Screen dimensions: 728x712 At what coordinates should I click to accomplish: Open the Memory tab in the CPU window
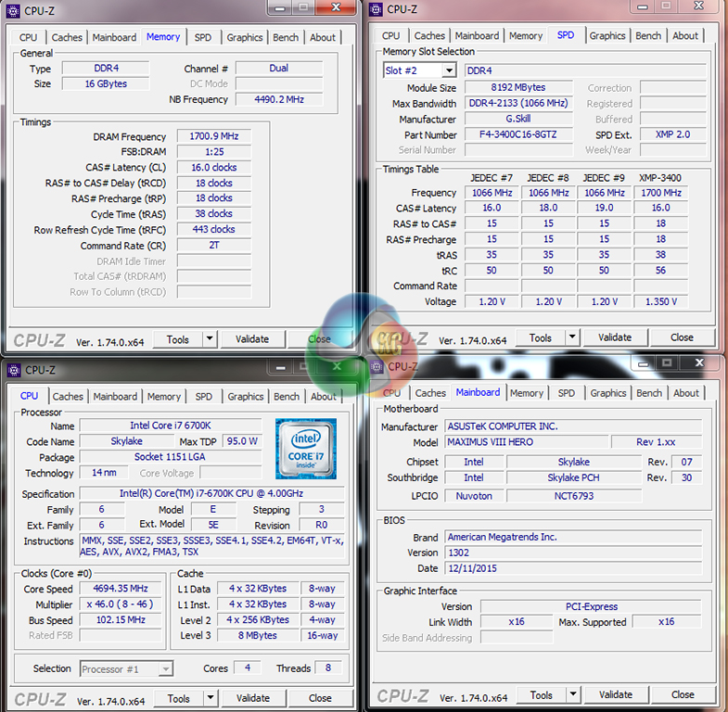(164, 397)
